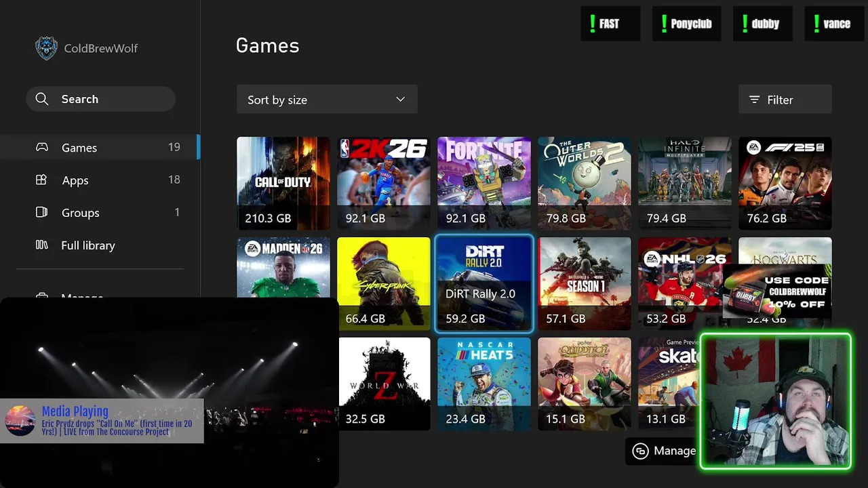Open the Battlefield Season 1 tile
The height and width of the screenshot is (488, 868).
585,283
